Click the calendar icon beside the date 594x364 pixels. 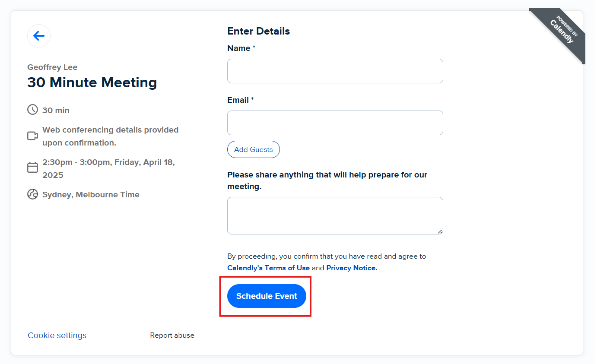pos(32,168)
